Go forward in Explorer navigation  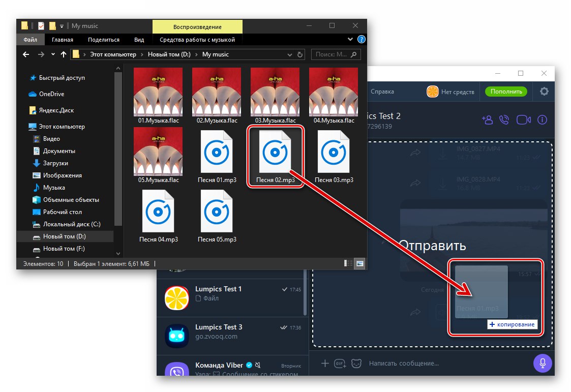(41, 54)
